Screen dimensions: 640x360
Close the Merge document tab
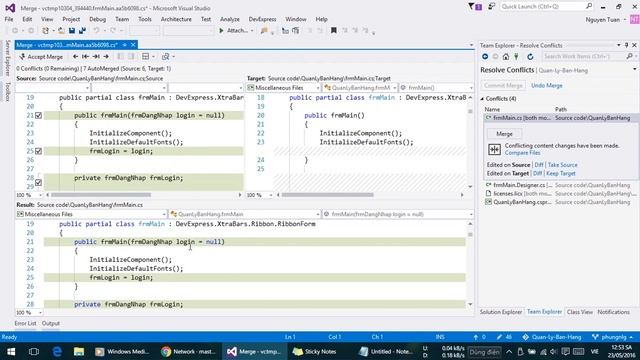click(x=133, y=45)
